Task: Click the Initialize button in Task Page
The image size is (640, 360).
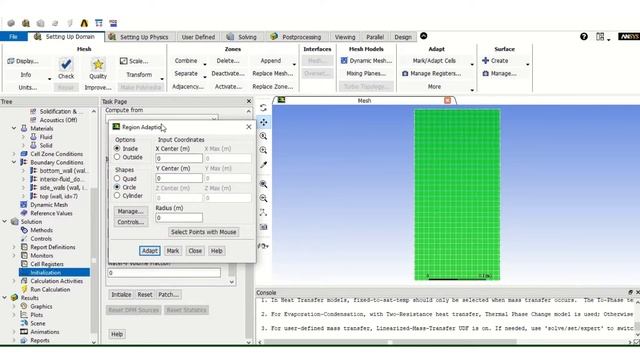Action: pyautogui.click(x=121, y=294)
